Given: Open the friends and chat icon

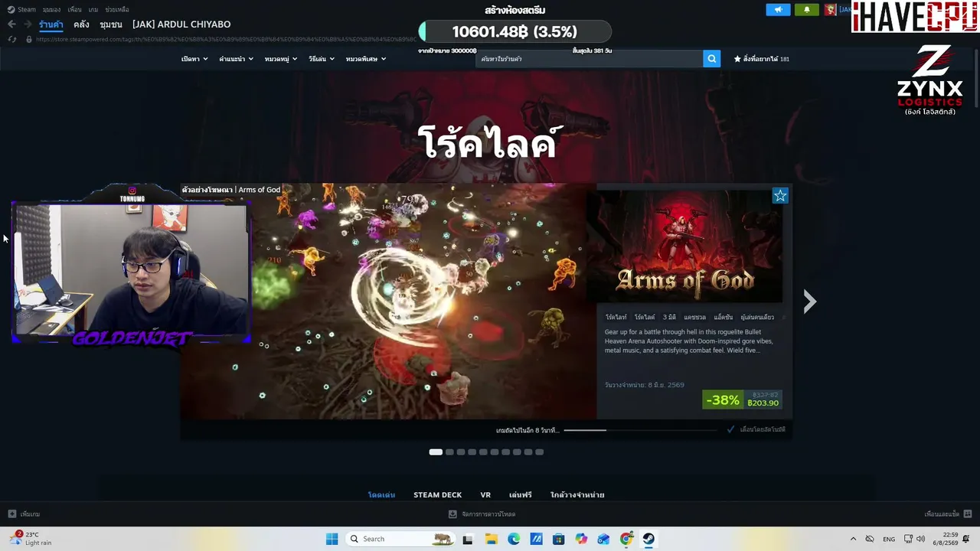Looking at the screenshot, I should tap(968, 514).
